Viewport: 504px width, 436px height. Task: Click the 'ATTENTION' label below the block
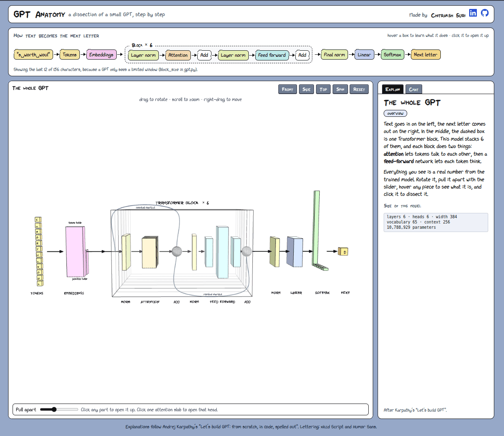150,302
